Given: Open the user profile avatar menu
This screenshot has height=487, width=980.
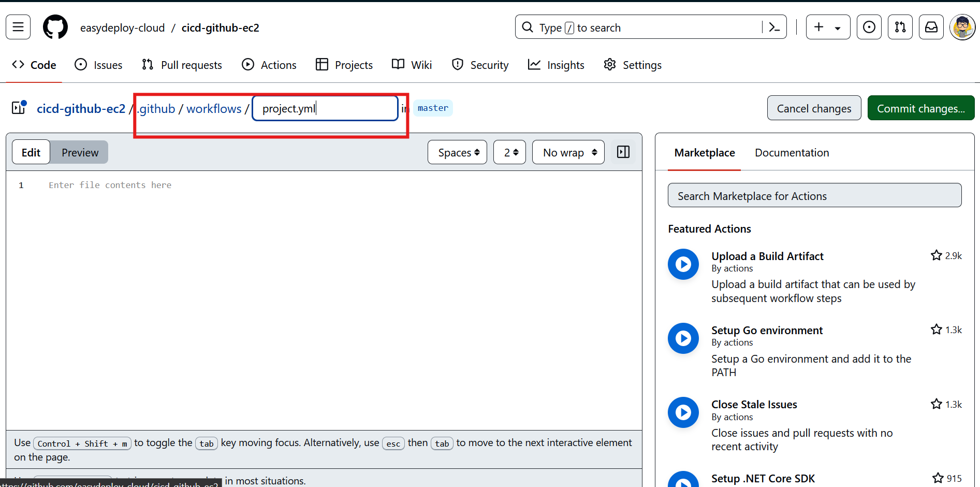Looking at the screenshot, I should [x=963, y=27].
